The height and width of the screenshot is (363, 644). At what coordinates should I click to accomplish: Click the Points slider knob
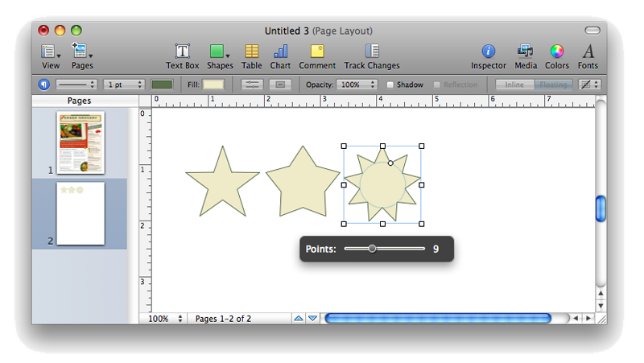372,249
